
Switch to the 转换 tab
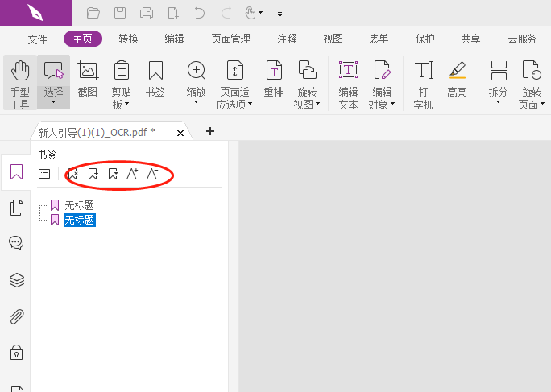[x=128, y=39]
